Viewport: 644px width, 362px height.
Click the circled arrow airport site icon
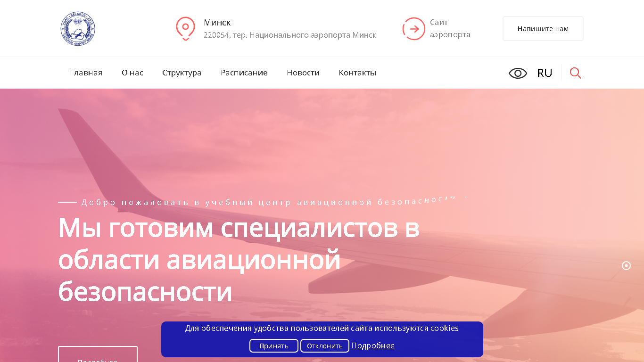coord(414,29)
